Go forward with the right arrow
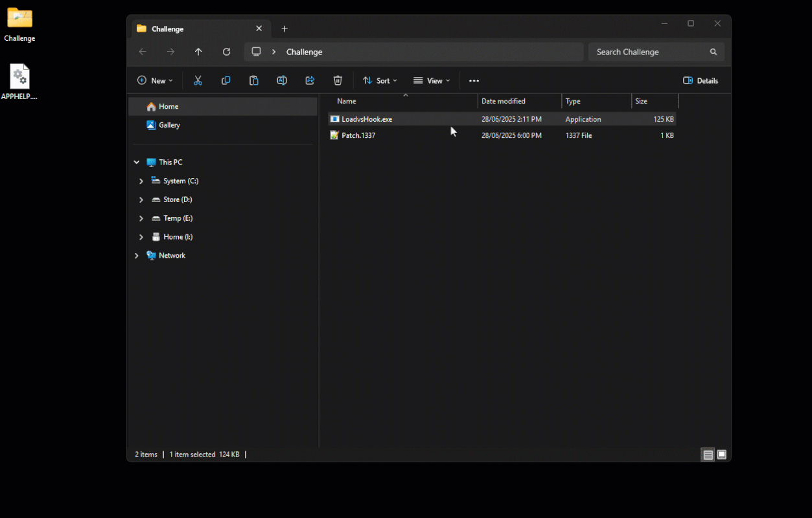Screen dimensions: 812x518 170,52
